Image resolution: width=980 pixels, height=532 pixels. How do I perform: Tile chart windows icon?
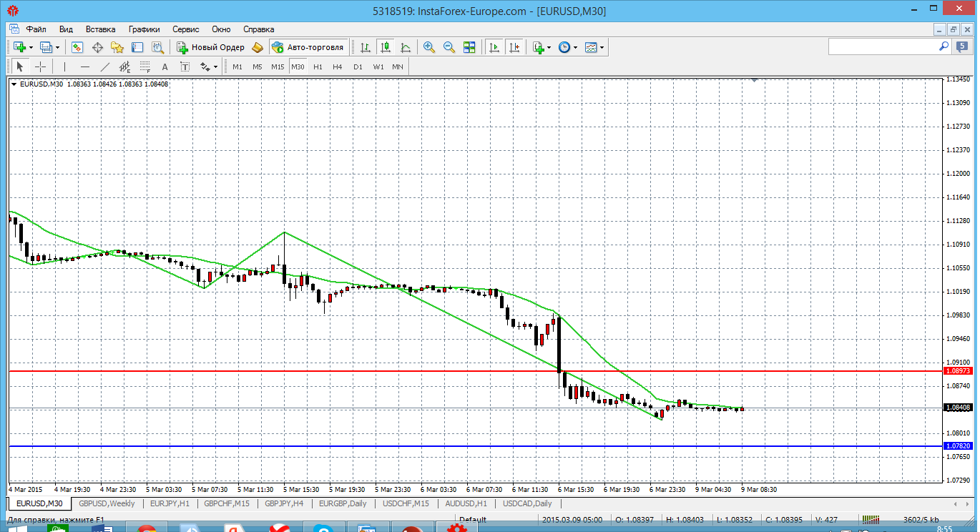pos(469,47)
